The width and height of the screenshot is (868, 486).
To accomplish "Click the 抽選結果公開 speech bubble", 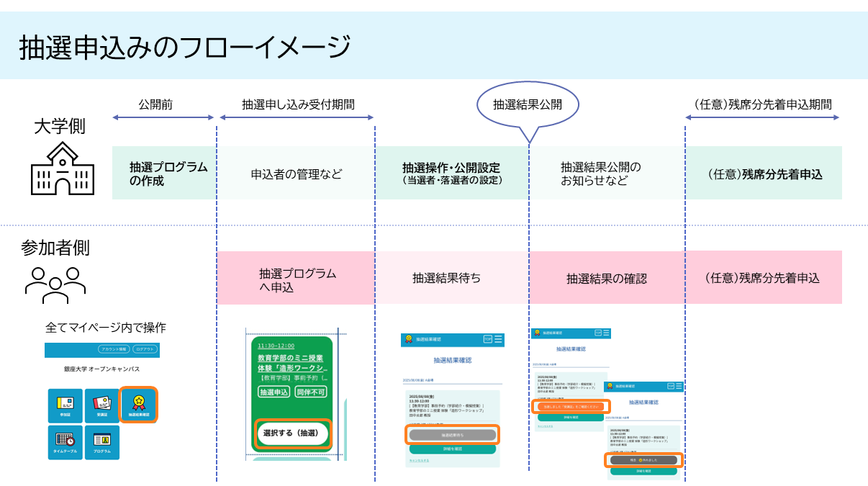I will [529, 104].
